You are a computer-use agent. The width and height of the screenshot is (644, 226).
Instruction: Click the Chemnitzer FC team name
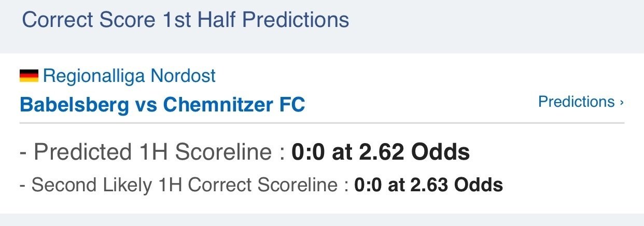coord(234,105)
